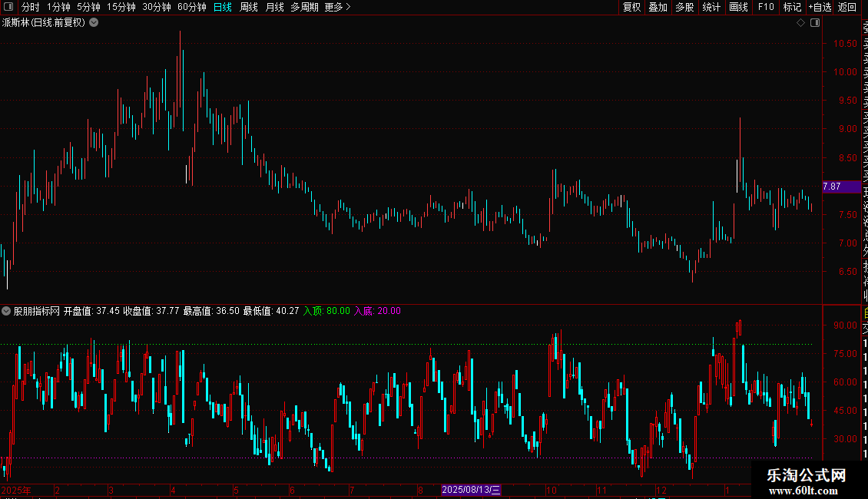Click the diamond icon in main chart corner

point(800,23)
